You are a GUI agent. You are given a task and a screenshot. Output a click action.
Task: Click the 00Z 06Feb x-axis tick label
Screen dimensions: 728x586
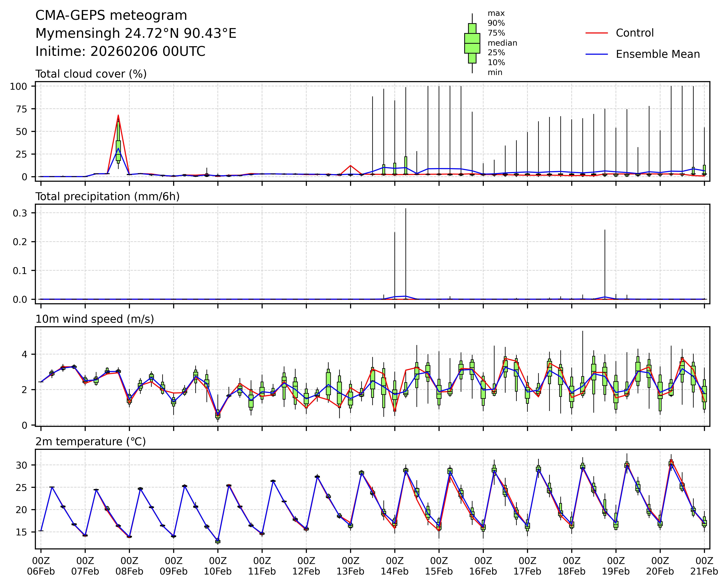[x=41, y=566]
